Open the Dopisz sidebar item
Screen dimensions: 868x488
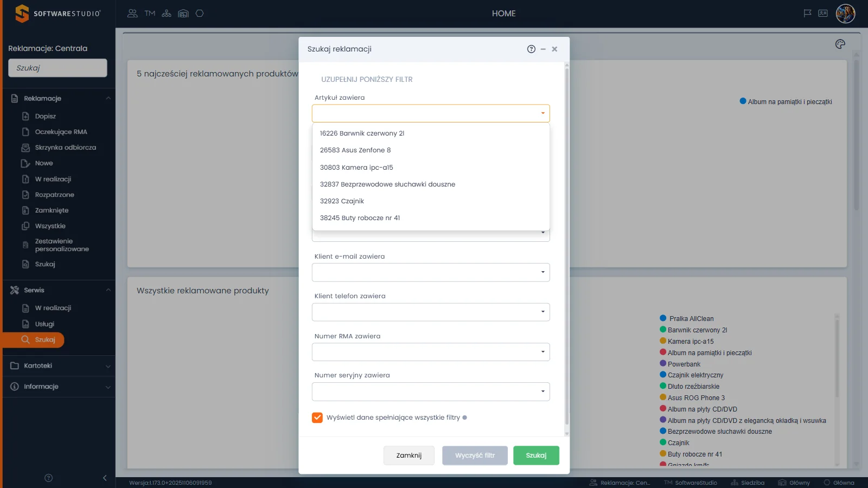[46, 116]
